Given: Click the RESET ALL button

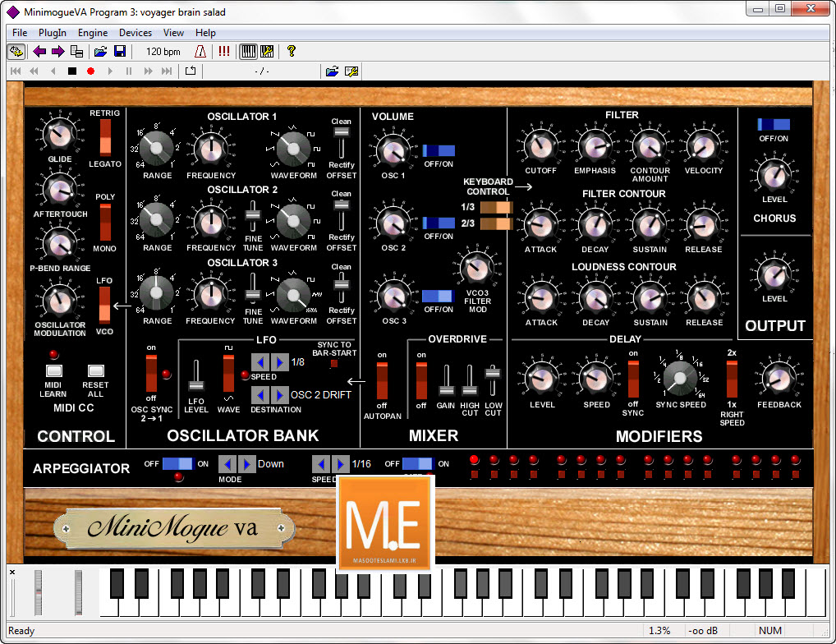Looking at the screenshot, I should pos(96,370).
